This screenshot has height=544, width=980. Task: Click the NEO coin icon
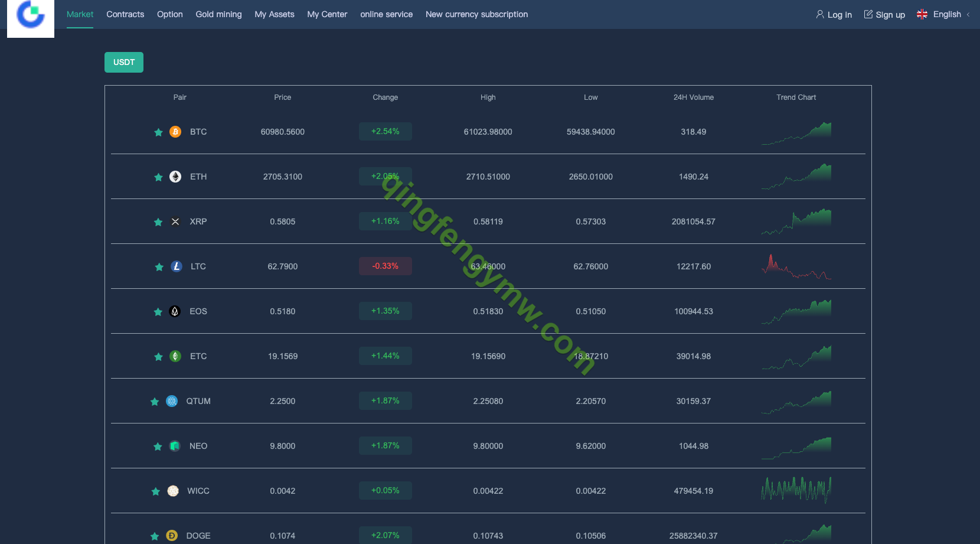(175, 446)
